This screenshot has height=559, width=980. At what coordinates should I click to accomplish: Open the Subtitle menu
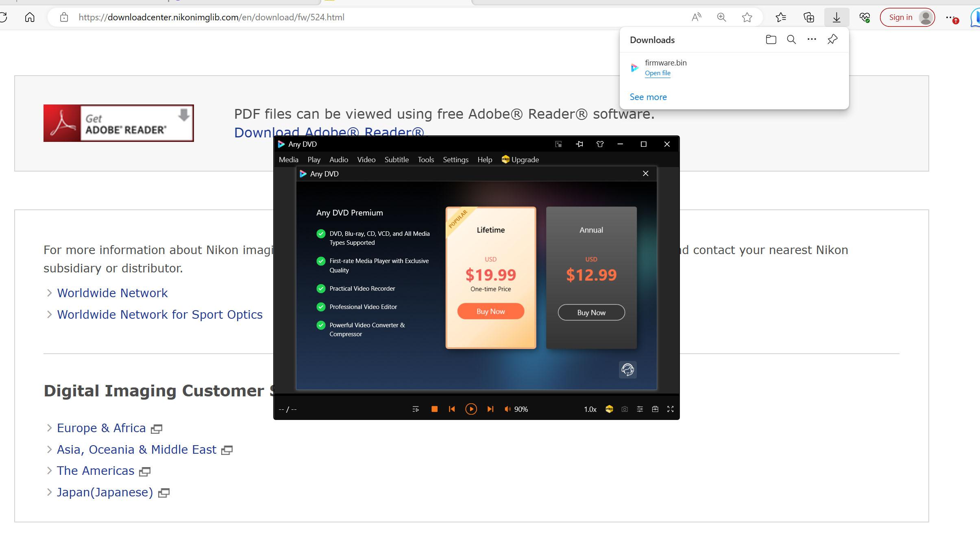396,160
